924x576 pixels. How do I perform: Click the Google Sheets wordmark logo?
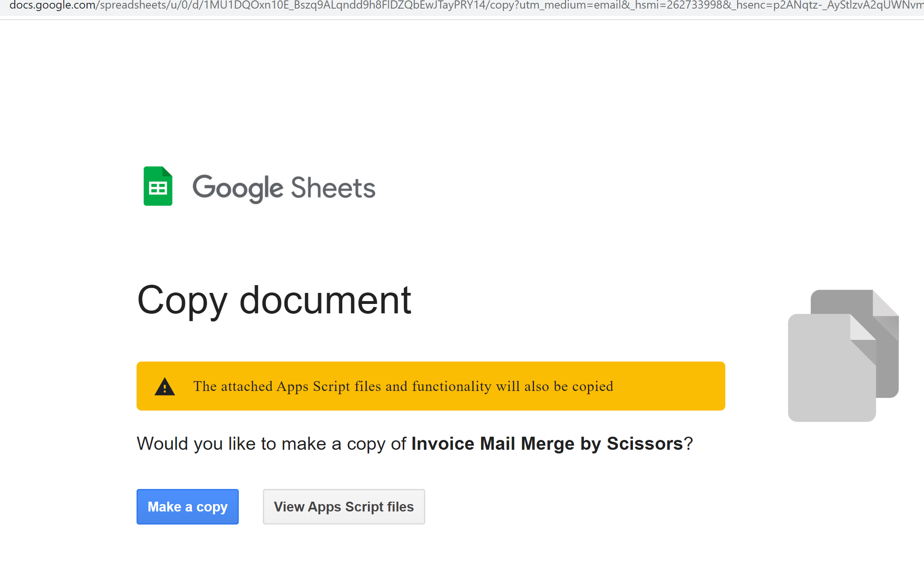tap(284, 188)
